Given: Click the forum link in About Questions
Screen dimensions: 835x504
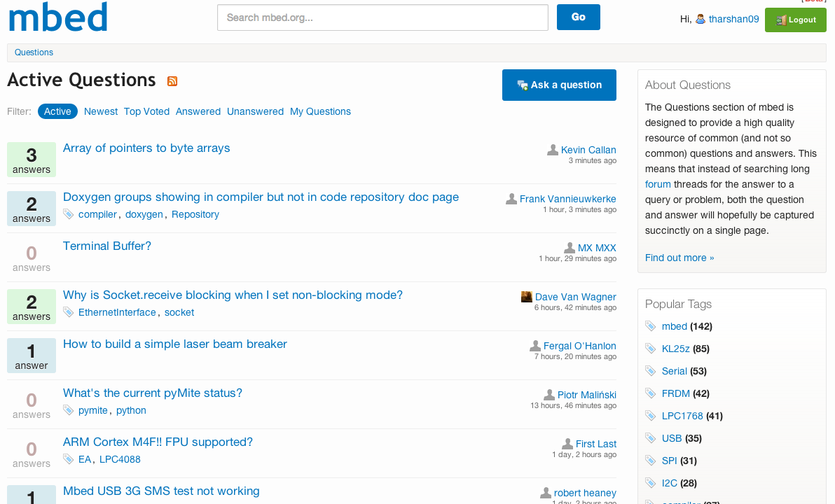Looking at the screenshot, I should click(658, 184).
